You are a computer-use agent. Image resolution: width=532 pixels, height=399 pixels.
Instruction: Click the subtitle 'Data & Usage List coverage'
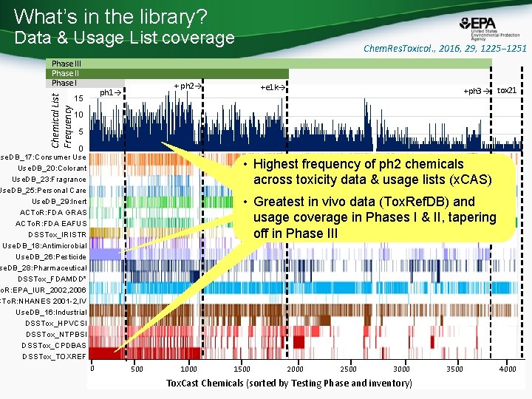125,38
